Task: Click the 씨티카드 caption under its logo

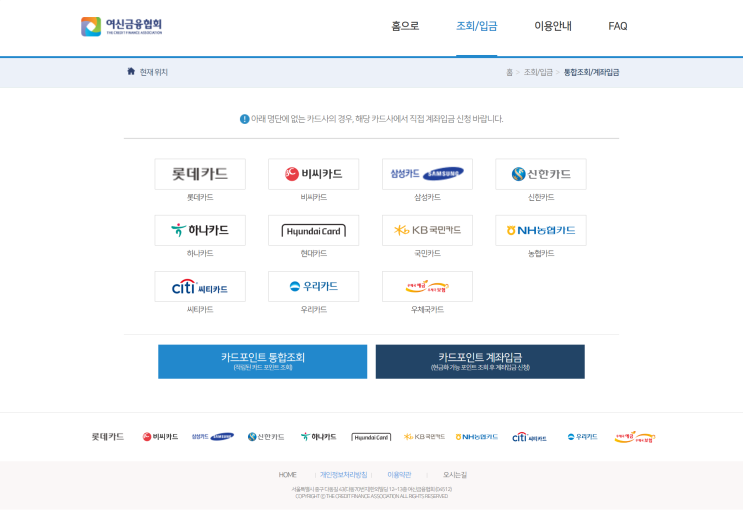Action: [200, 310]
